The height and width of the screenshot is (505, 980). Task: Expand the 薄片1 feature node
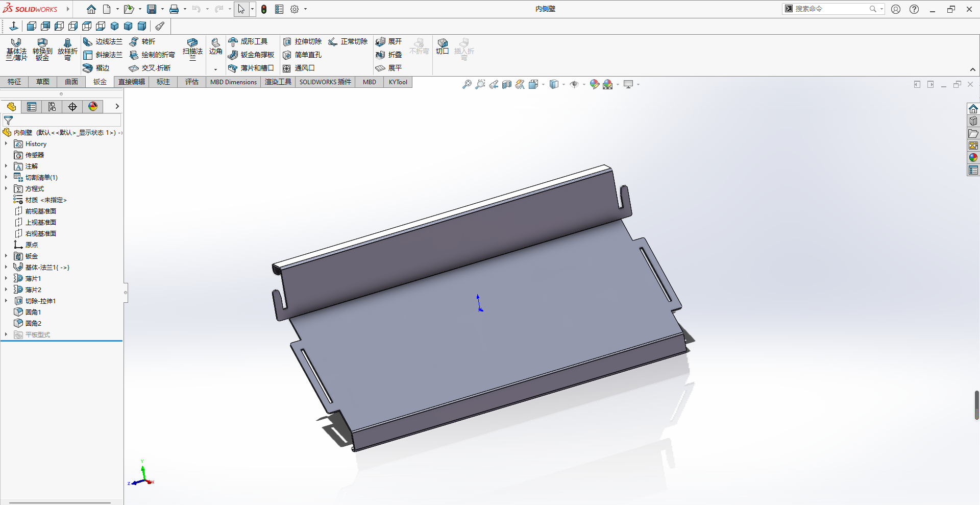(x=6, y=278)
